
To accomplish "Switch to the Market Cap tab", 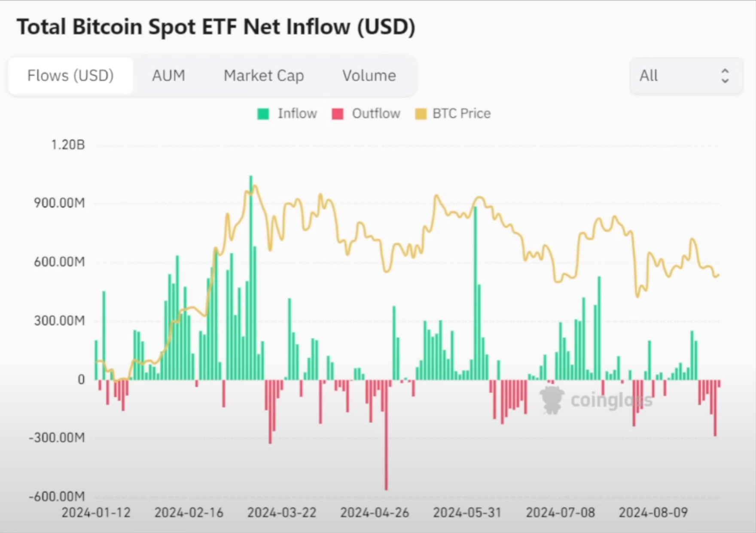I will (264, 76).
